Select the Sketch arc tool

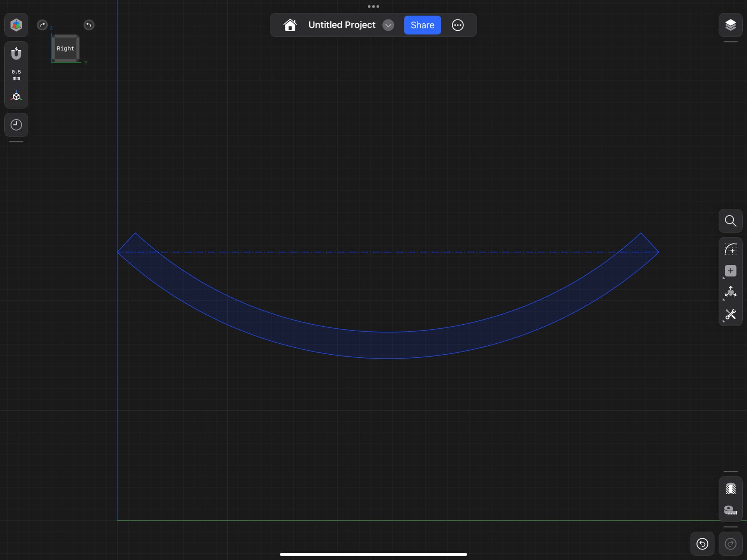point(730,249)
